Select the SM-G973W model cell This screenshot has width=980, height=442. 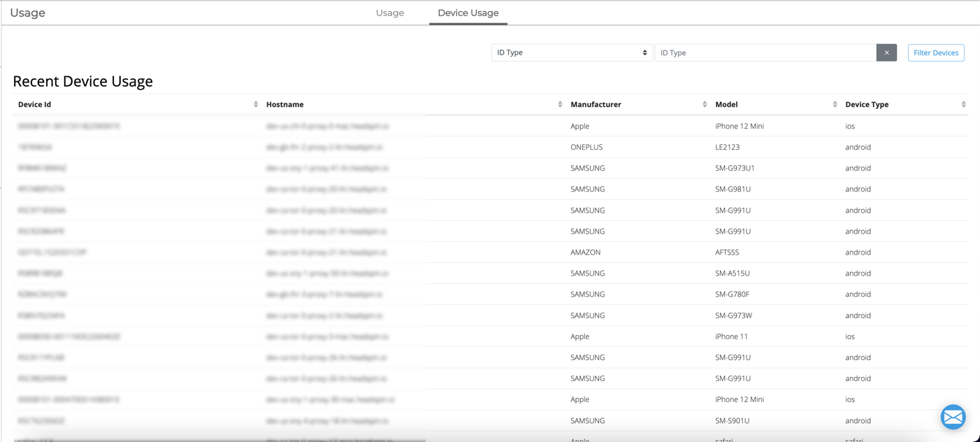(733, 315)
